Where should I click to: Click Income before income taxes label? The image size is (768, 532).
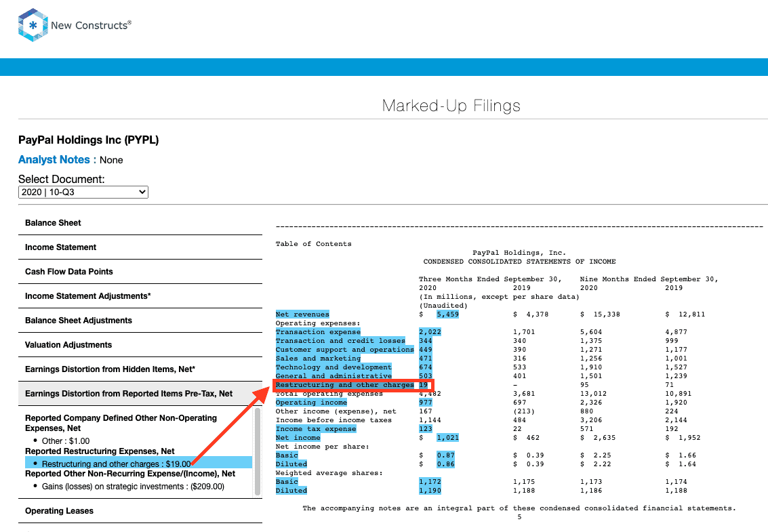click(x=334, y=420)
